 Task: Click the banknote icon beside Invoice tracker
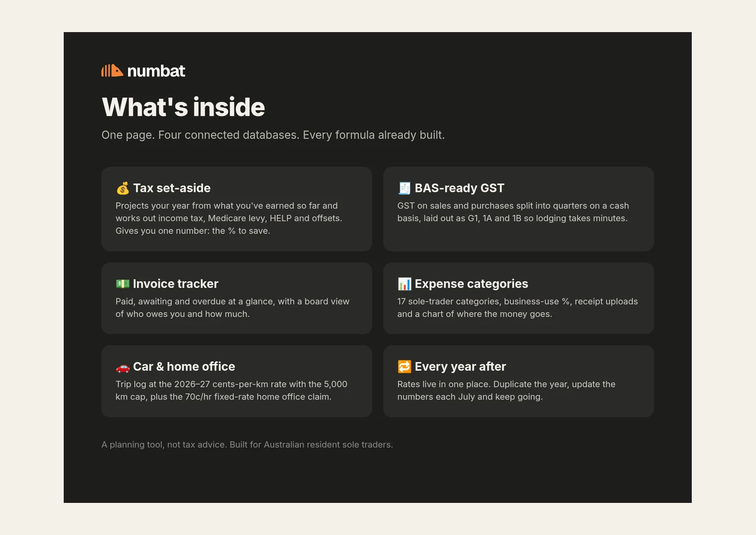[123, 284]
